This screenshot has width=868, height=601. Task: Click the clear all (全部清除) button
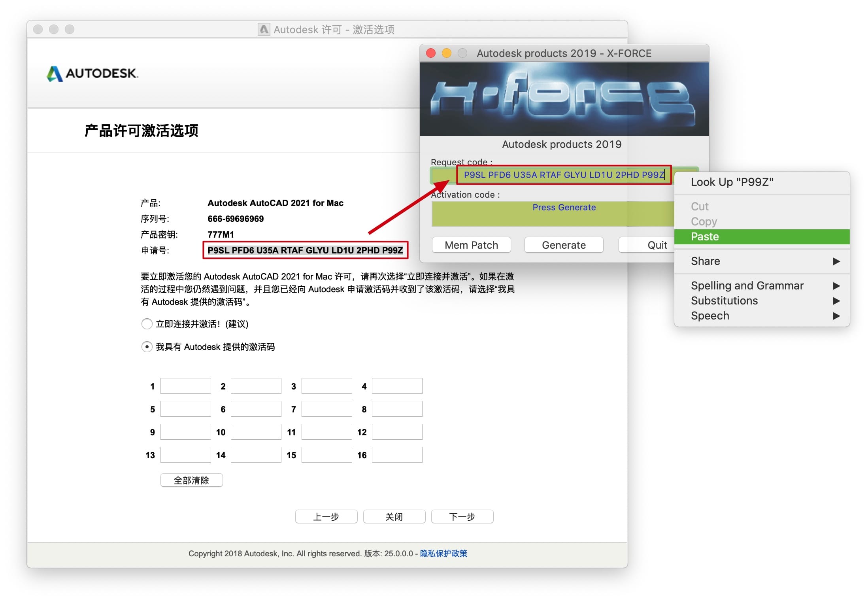(x=191, y=480)
